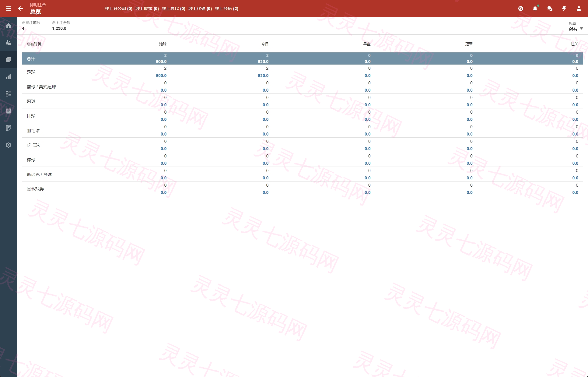Screen dimensions: 588x377
Task: Open the user account icon
Action: coord(579,9)
